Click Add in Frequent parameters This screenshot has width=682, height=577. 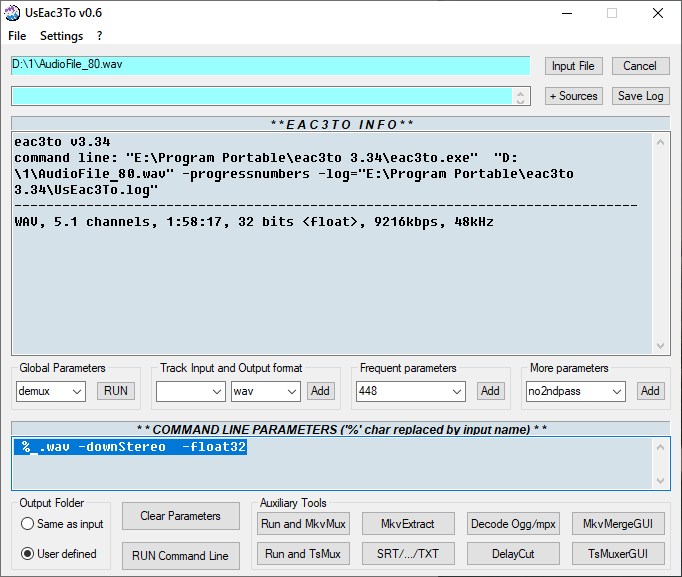click(490, 391)
